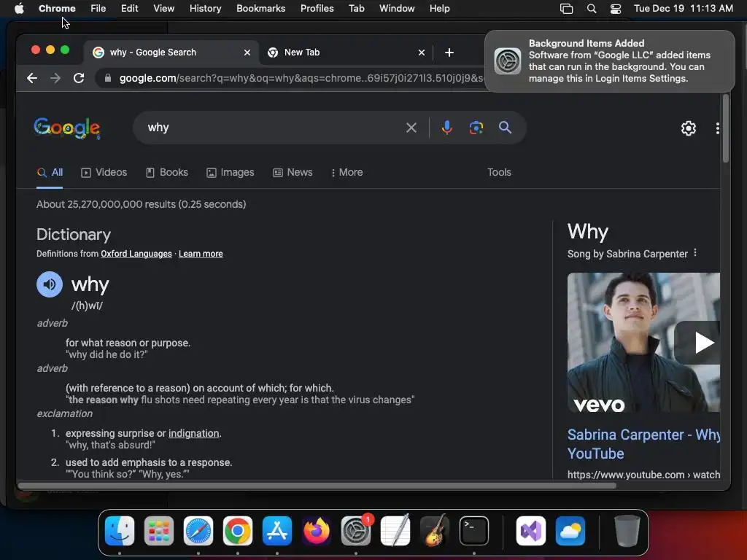Switch to the Videos results tab
The height and width of the screenshot is (560, 747).
pos(104,172)
